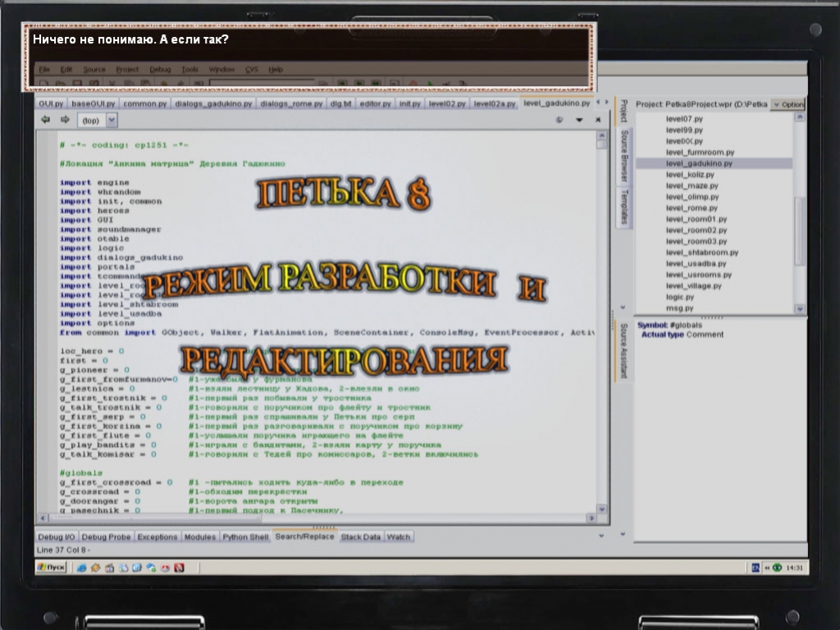Click the orange diamond quick launch icon
The image size is (840, 630).
(95, 568)
